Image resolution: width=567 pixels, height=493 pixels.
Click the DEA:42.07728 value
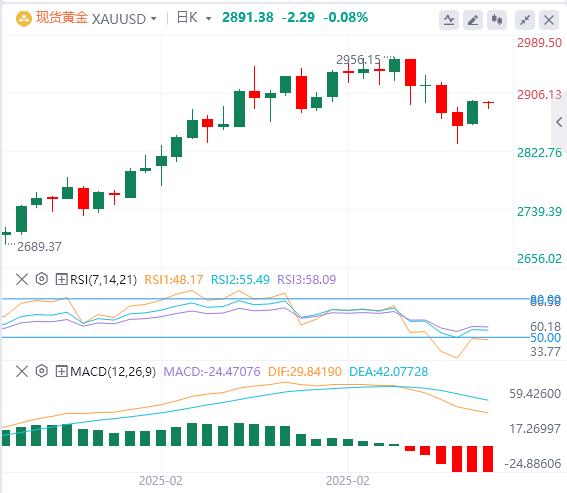[x=389, y=371]
